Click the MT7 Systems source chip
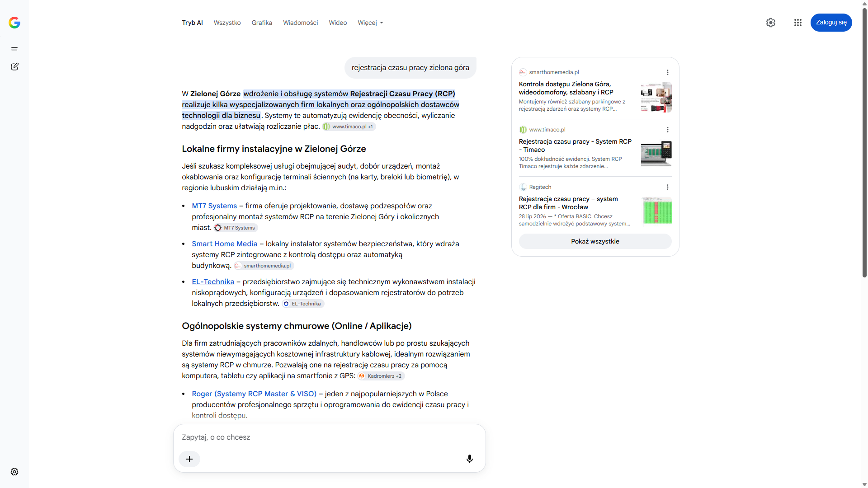 [x=236, y=228]
